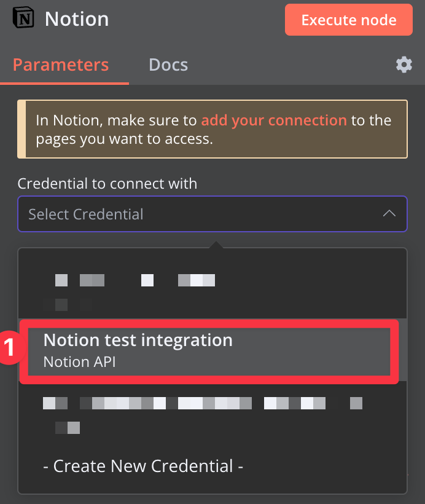Open node settings via gear icon

pos(404,65)
